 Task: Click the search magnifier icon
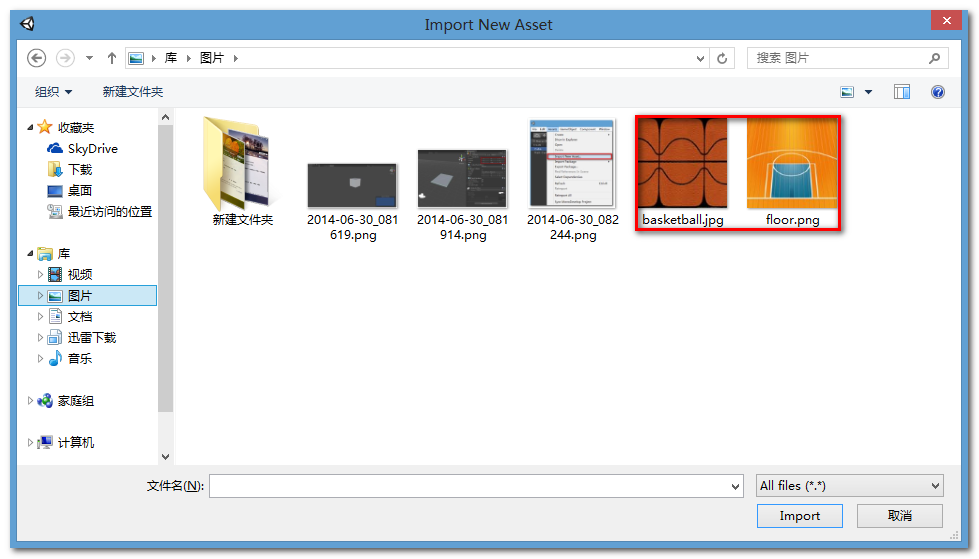[x=934, y=58]
